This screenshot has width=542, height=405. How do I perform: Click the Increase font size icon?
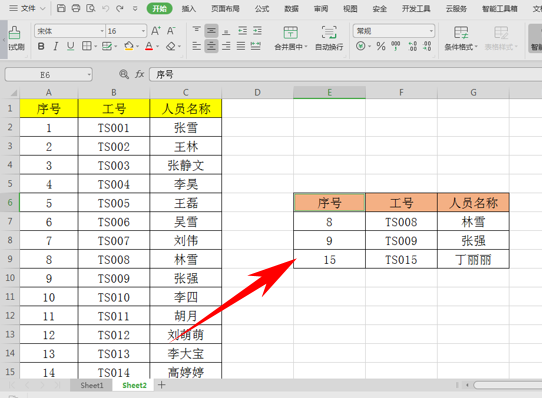pyautogui.click(x=156, y=31)
